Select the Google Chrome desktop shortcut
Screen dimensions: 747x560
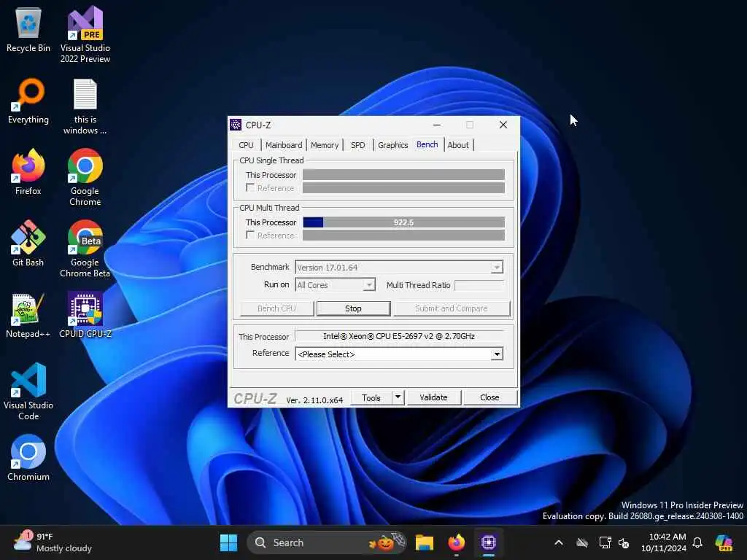point(85,177)
